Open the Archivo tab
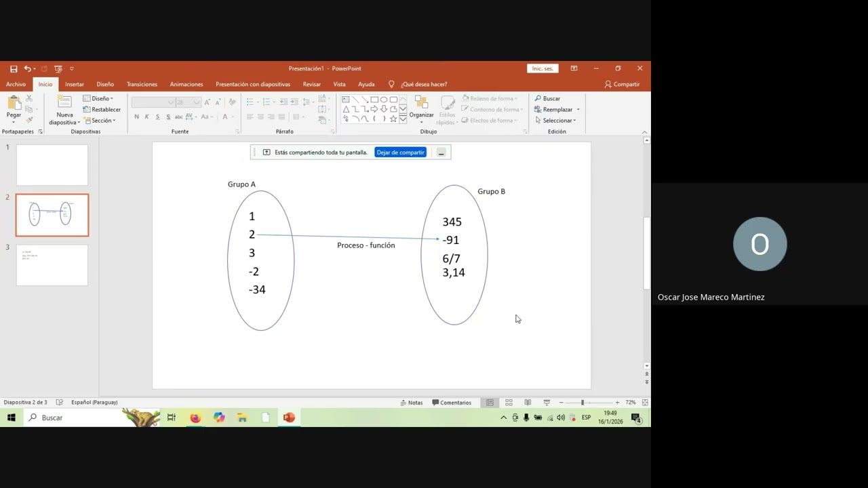The image size is (868, 488). click(x=16, y=84)
